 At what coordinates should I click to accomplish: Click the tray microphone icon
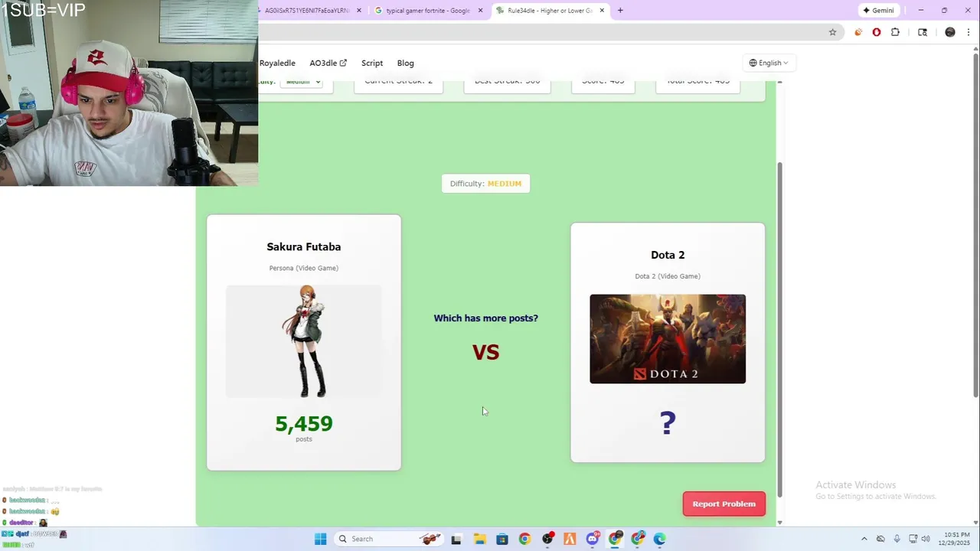pos(897,539)
